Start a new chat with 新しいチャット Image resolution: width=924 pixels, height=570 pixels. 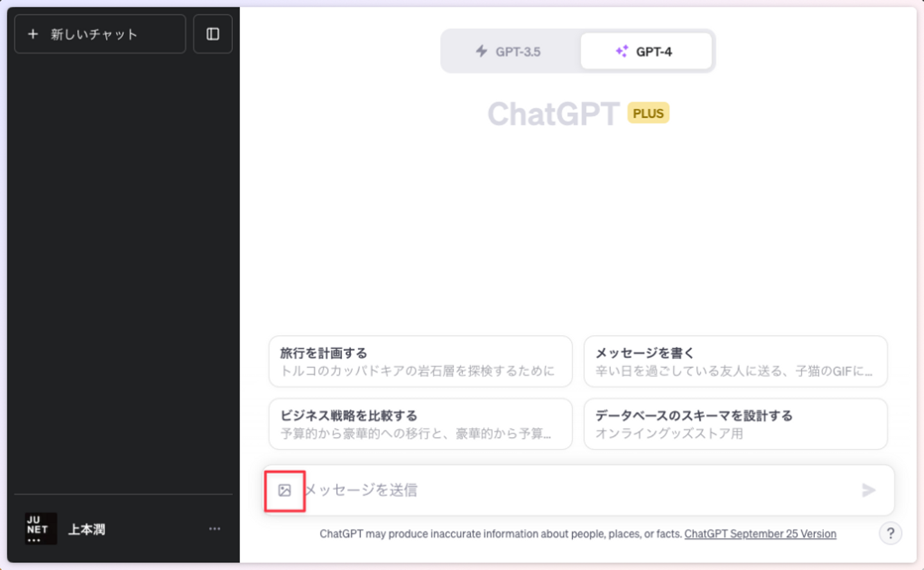click(x=100, y=34)
